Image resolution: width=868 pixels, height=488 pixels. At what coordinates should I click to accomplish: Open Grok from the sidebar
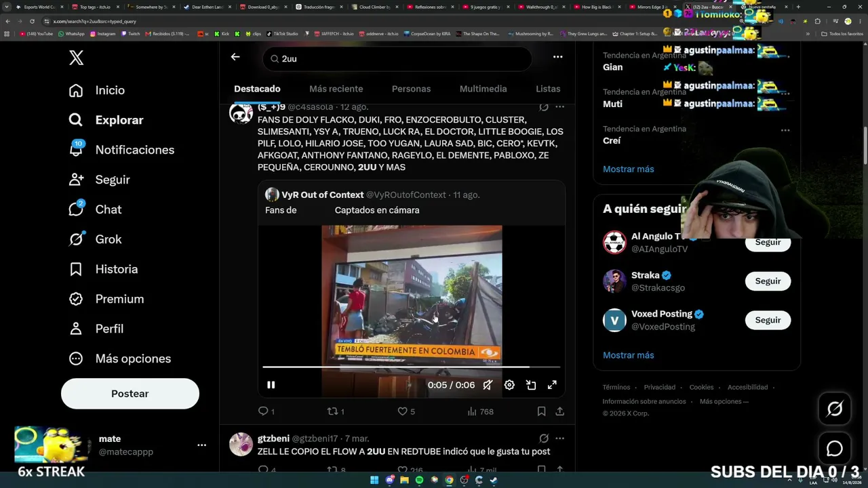pos(95,239)
